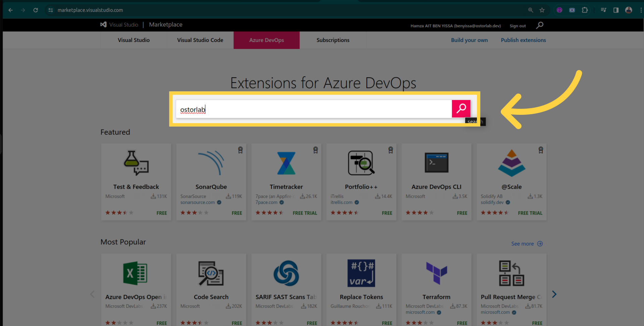Reload the page in the browser
Viewport: 644px width, 326px height.
point(36,10)
